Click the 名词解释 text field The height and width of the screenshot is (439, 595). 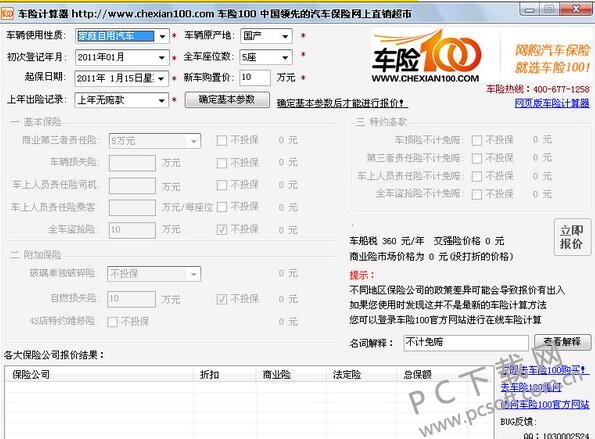466,343
